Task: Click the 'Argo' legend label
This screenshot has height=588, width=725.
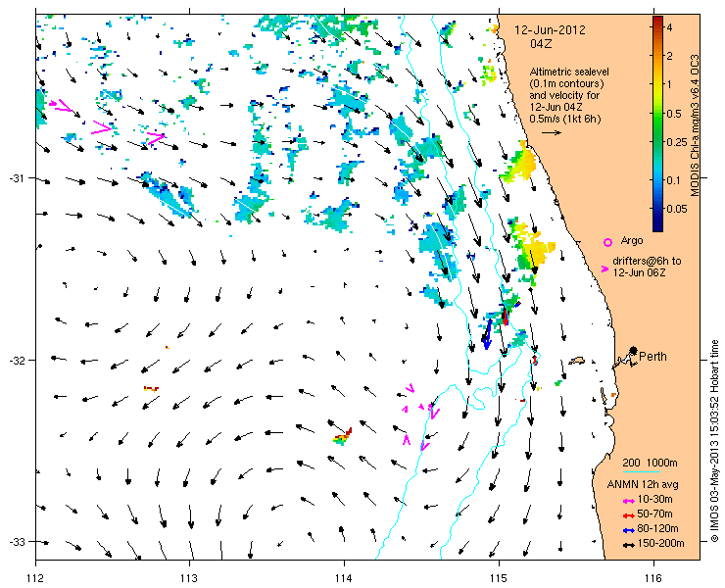Action: [x=632, y=240]
